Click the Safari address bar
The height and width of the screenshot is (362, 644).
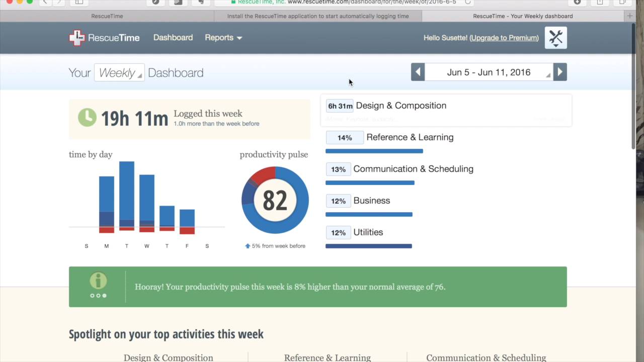click(345, 2)
